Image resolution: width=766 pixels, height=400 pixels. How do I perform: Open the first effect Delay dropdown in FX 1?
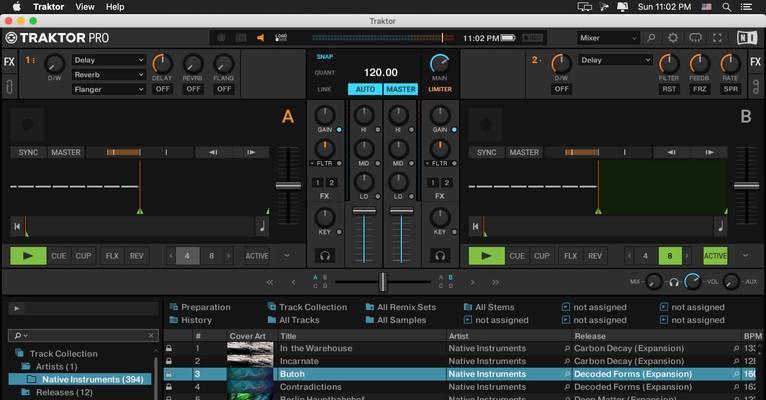[x=109, y=60]
